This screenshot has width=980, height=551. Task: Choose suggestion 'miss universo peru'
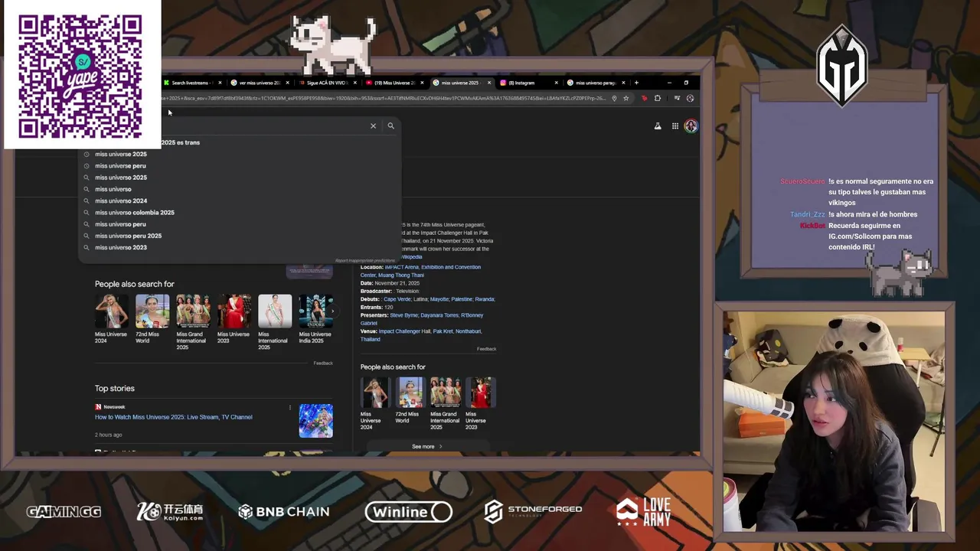click(120, 224)
